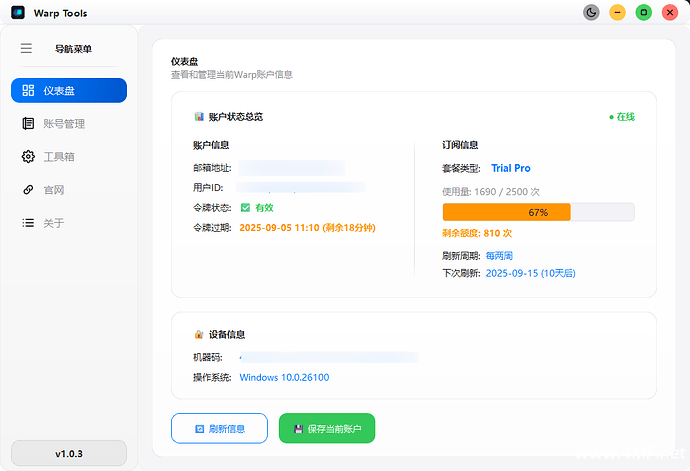Click the v1.0.3 version button
The width and height of the screenshot is (690, 471).
coord(68,453)
